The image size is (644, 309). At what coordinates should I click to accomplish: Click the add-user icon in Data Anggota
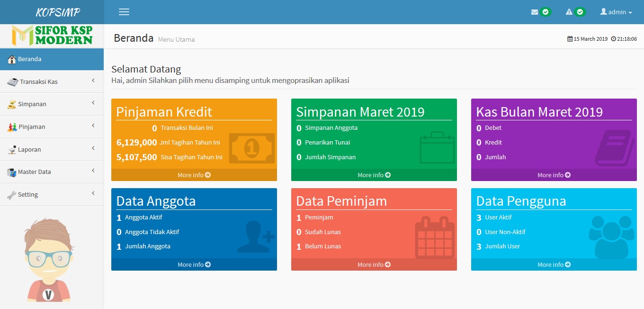click(x=255, y=236)
